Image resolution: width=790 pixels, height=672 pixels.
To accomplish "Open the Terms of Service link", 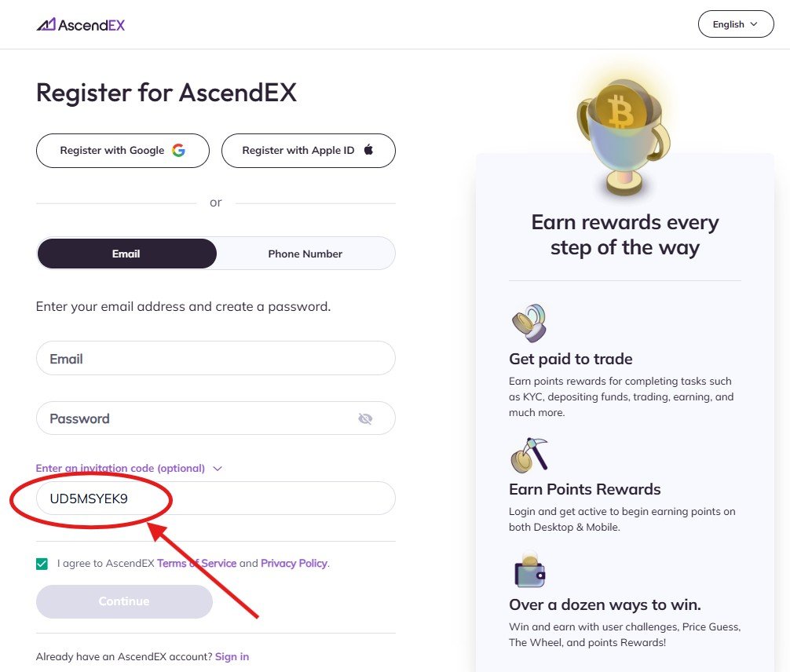I will click(196, 564).
